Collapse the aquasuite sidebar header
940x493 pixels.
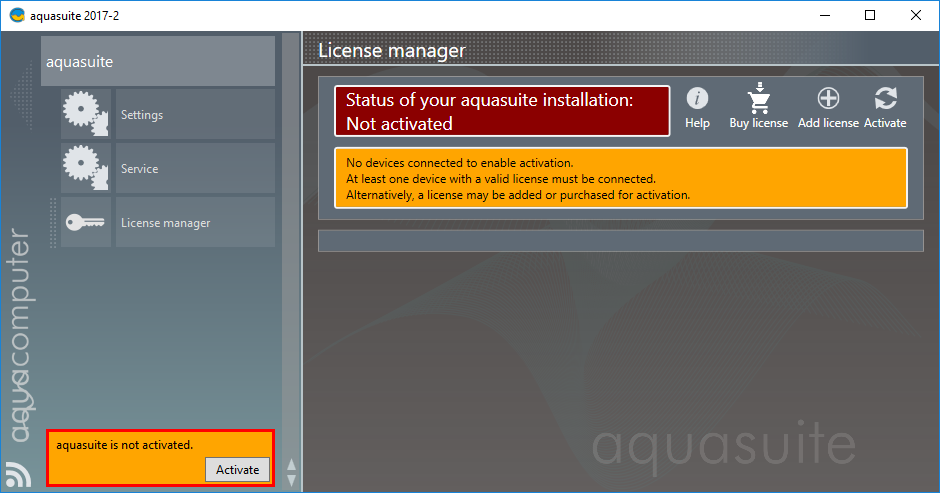point(158,61)
